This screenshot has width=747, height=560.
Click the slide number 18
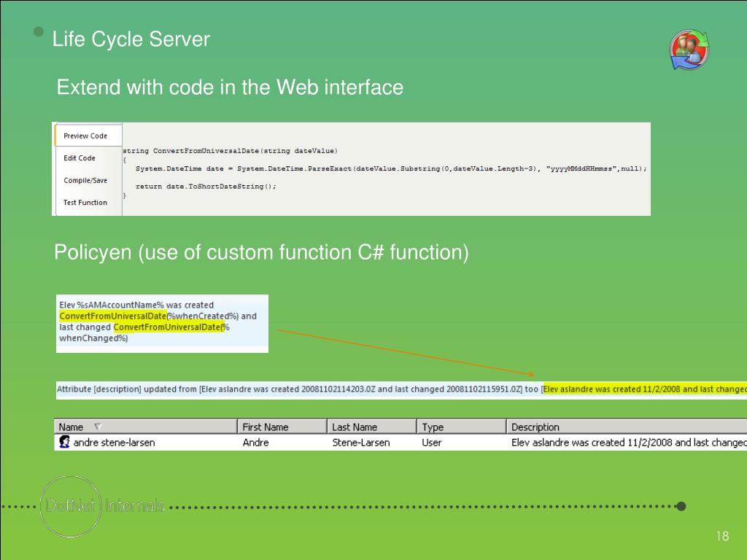[x=722, y=536]
